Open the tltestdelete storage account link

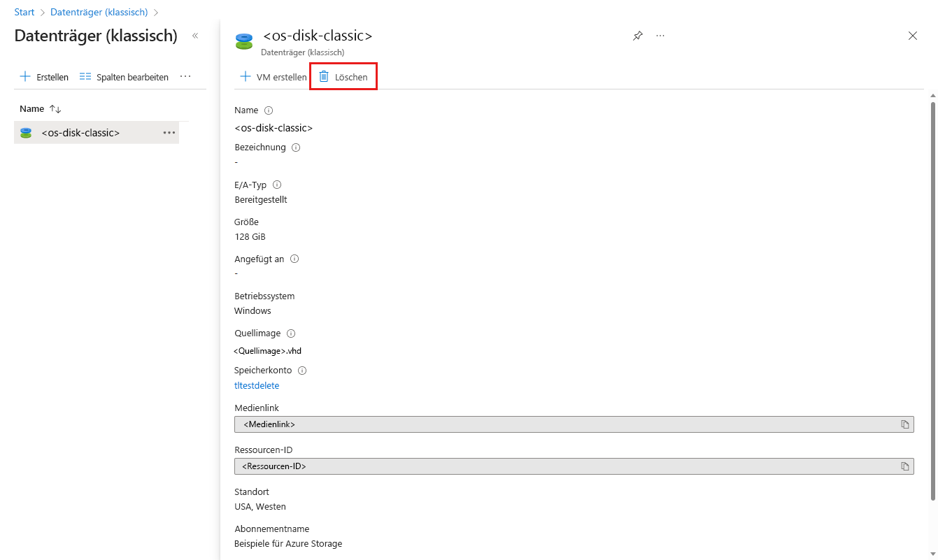[x=257, y=385]
